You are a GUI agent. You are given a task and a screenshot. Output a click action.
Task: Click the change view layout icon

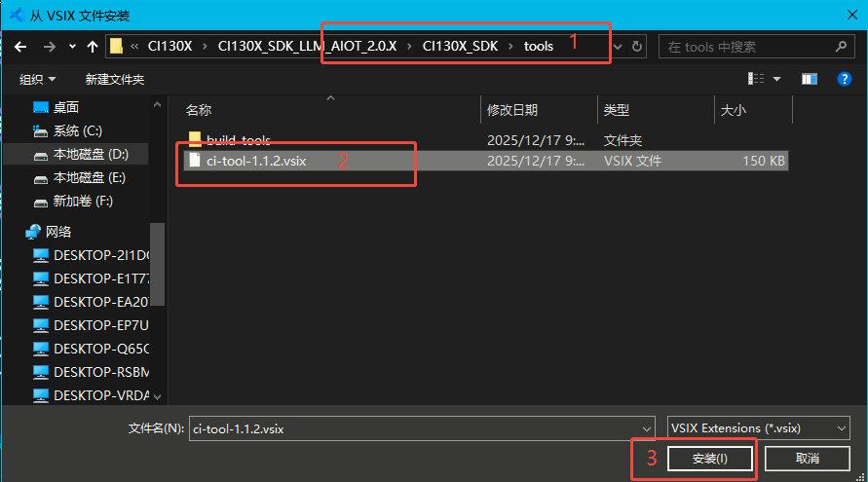pyautogui.click(x=756, y=79)
